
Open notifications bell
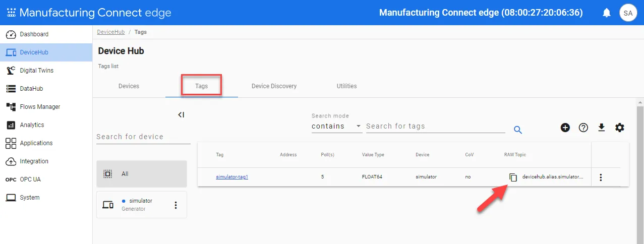(x=607, y=13)
